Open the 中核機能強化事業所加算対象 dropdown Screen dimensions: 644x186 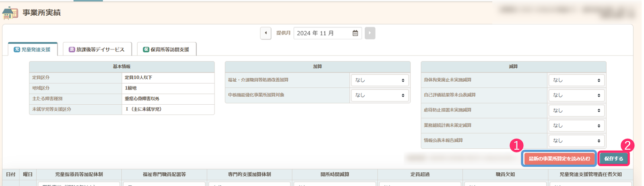[380, 95]
